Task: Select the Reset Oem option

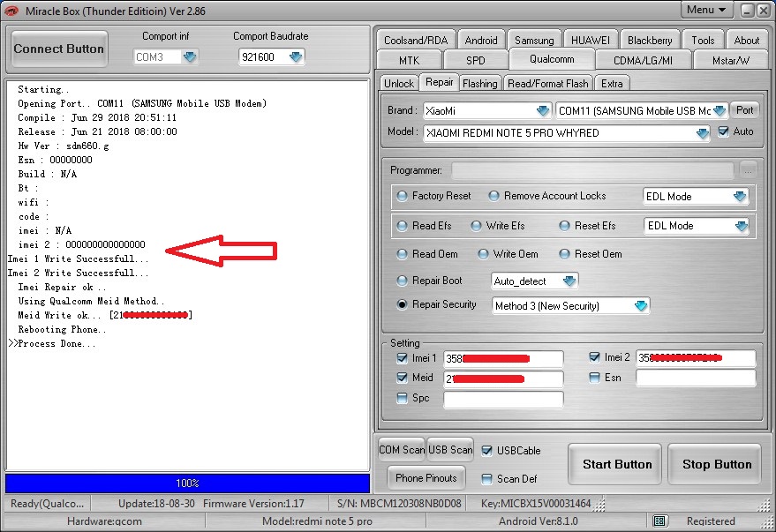Action: [564, 254]
